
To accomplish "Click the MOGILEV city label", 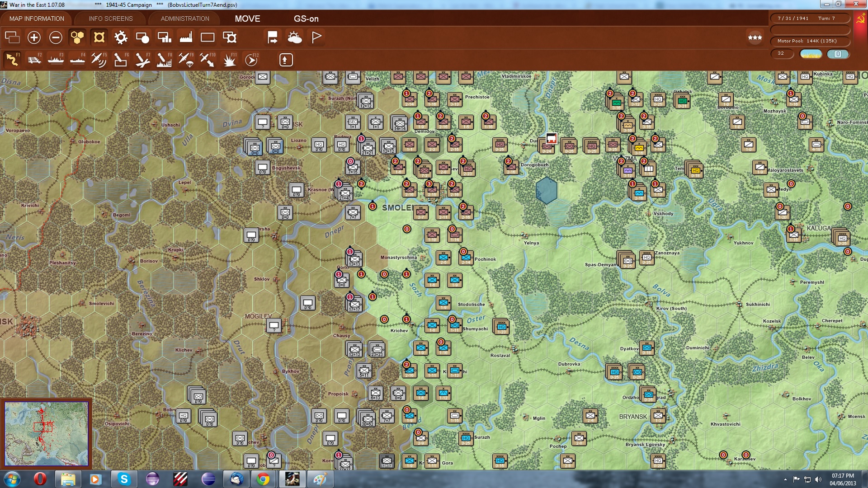I will pyautogui.click(x=258, y=316).
